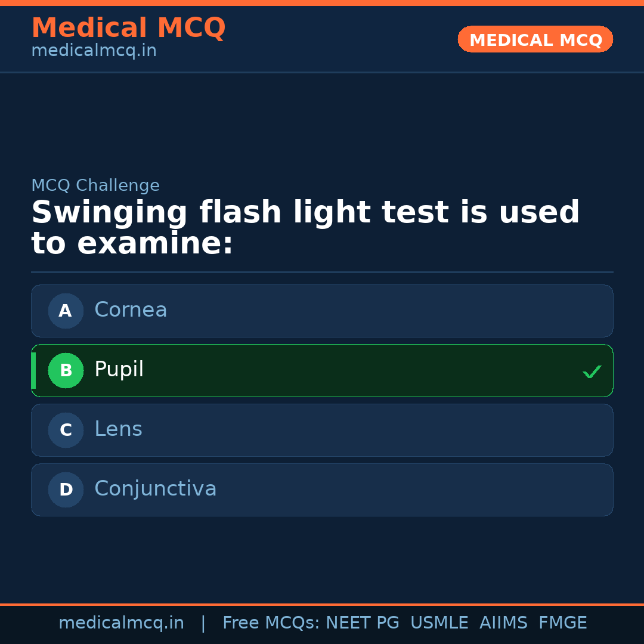
Task: Click the swinging flash light question text
Action: point(305,228)
